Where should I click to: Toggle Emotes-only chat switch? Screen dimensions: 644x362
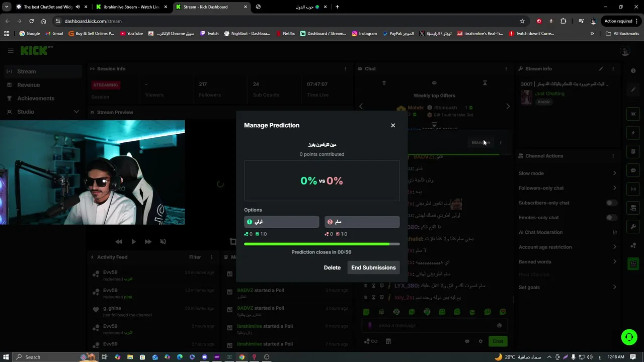pos(611,217)
